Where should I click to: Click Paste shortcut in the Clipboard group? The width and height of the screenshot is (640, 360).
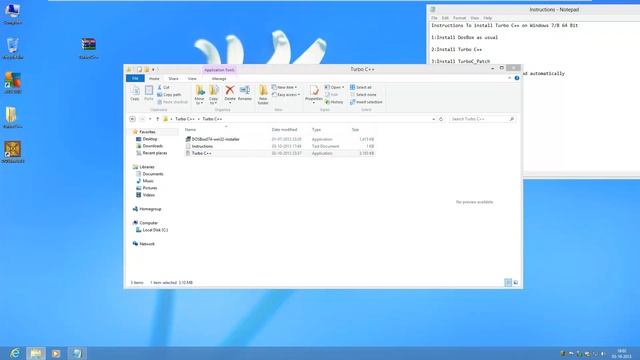[x=172, y=102]
